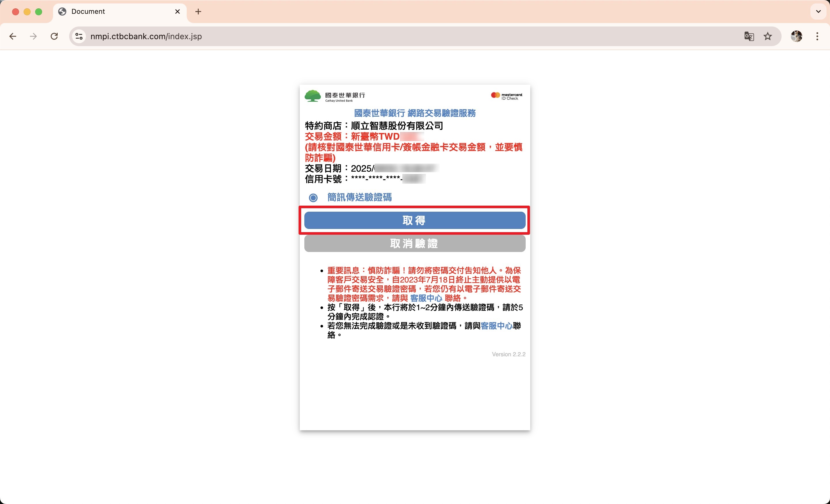Screen dimensions: 830x504
Task: Open 客服中心 link in red notice
Action: (x=426, y=298)
